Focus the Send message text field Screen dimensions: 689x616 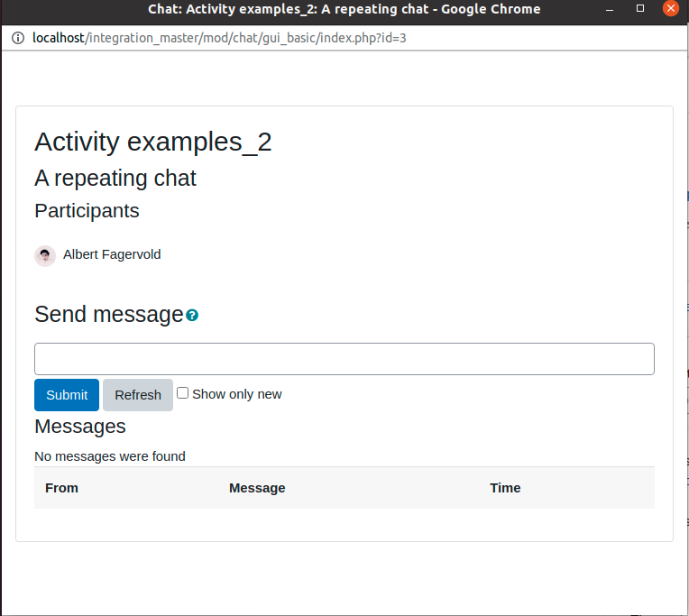click(x=344, y=359)
